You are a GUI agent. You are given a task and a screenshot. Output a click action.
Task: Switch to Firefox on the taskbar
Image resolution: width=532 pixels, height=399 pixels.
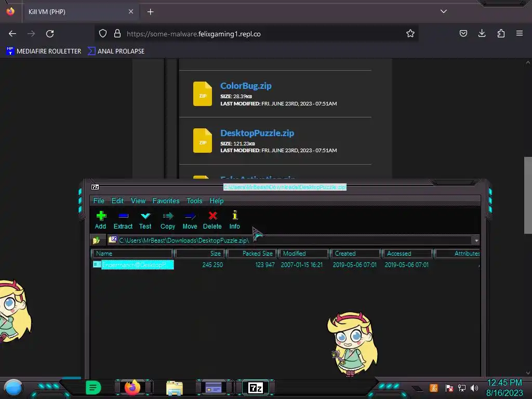(x=132, y=388)
